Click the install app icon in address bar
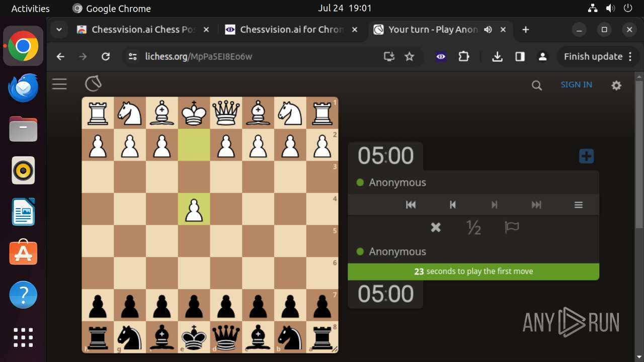Screen dimensions: 644x362 (389, 57)
